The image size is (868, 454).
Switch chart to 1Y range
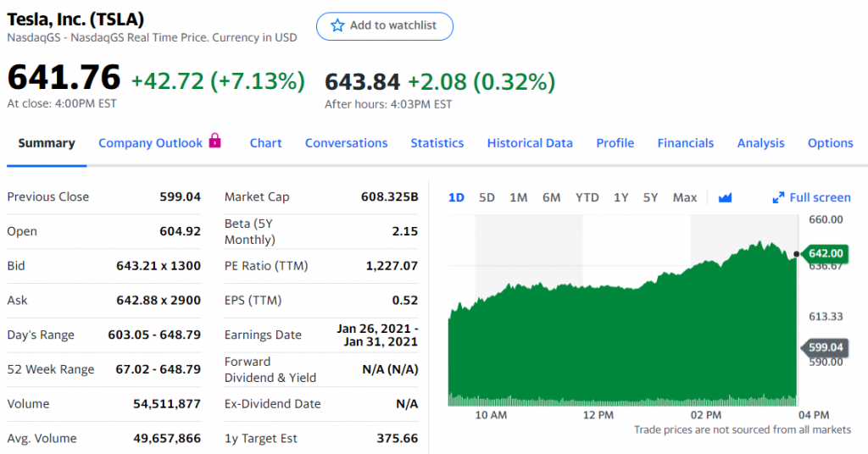(x=620, y=197)
